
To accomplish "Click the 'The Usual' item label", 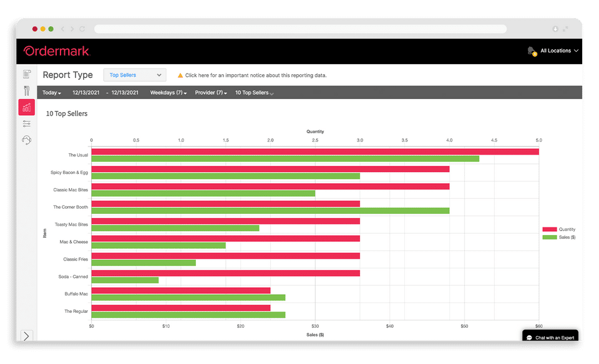I will (78, 155).
